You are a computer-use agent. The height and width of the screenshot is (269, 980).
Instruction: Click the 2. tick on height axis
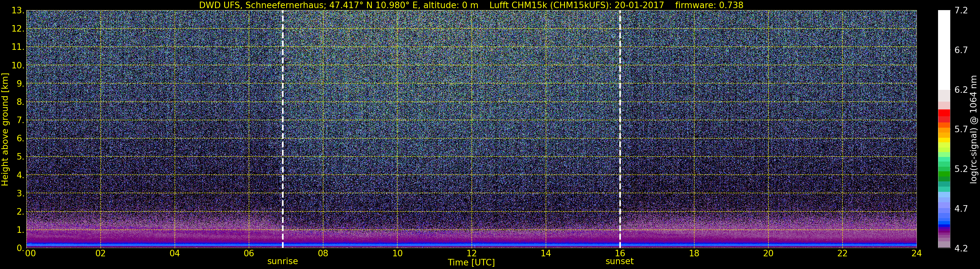tap(20, 212)
